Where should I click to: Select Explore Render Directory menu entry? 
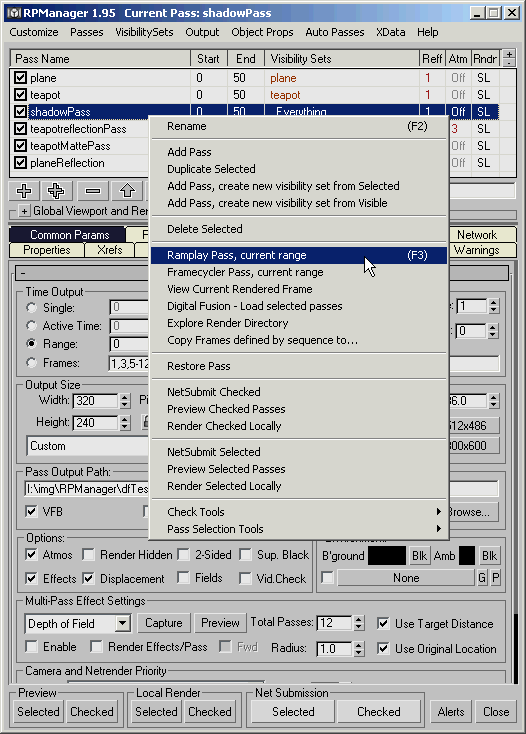(x=299, y=323)
